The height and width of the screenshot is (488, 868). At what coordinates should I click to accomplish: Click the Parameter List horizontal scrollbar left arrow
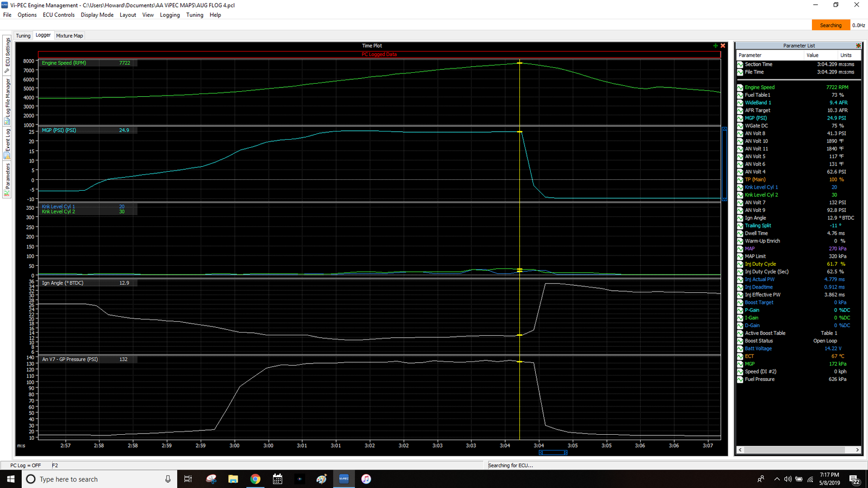[x=740, y=449]
